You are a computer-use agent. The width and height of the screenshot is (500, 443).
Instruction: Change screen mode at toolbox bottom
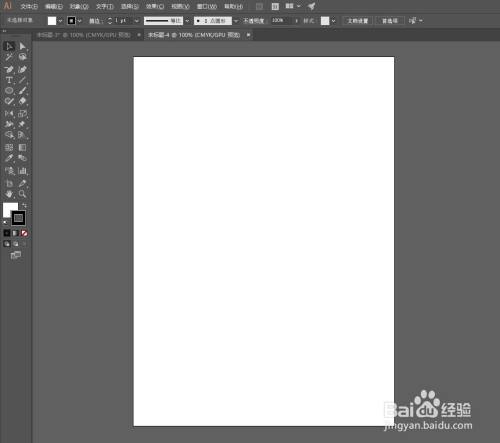coord(16,256)
